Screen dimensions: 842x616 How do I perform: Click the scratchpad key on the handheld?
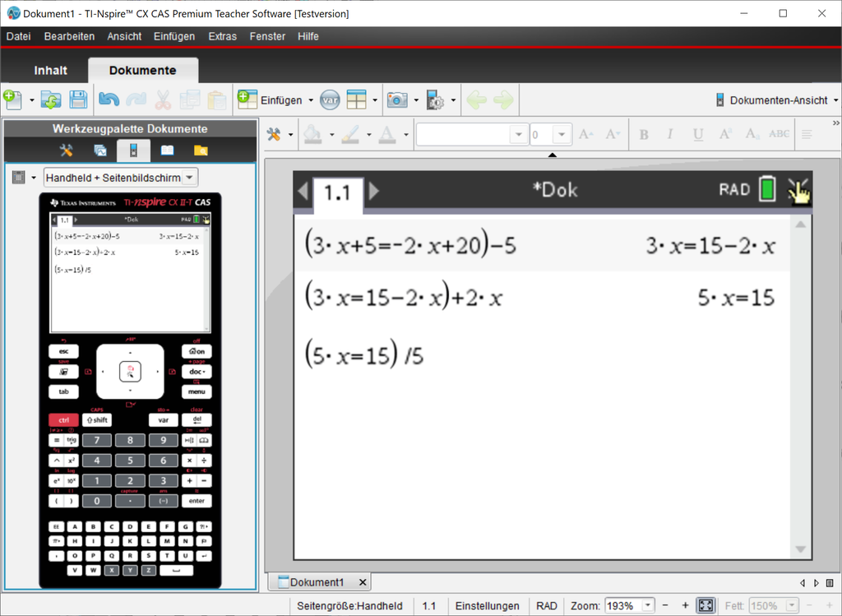[x=63, y=372]
